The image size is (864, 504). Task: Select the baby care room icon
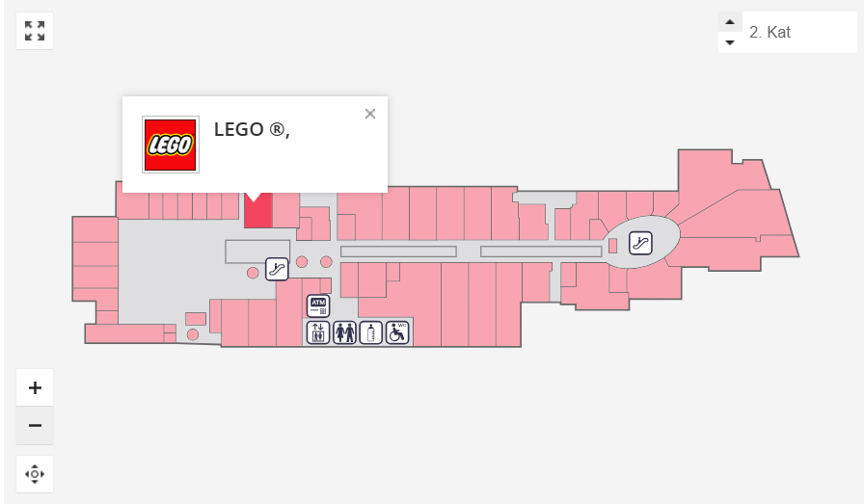pos(371,333)
